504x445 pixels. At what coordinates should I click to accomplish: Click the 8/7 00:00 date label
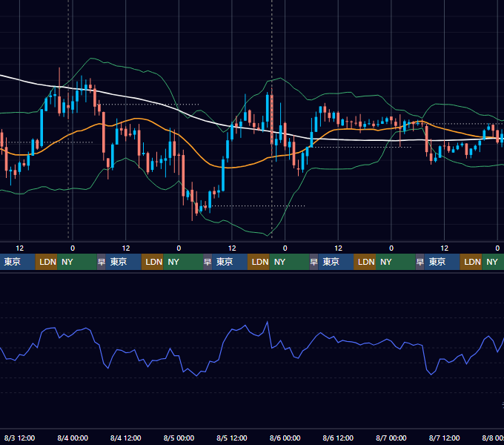[391, 438]
